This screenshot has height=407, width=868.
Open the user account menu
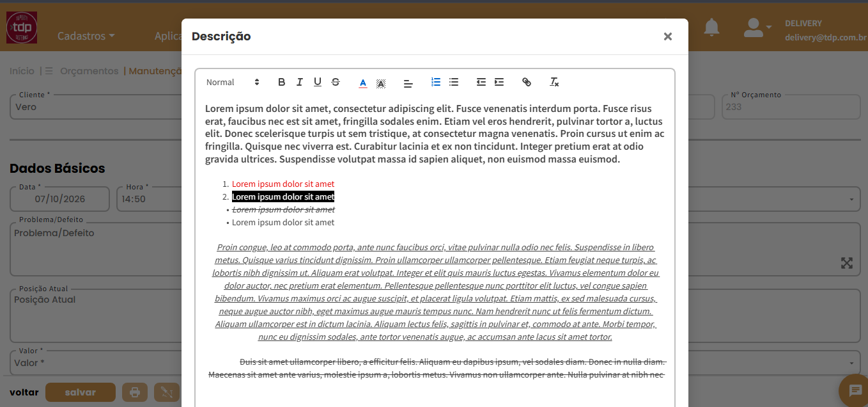pos(757,27)
